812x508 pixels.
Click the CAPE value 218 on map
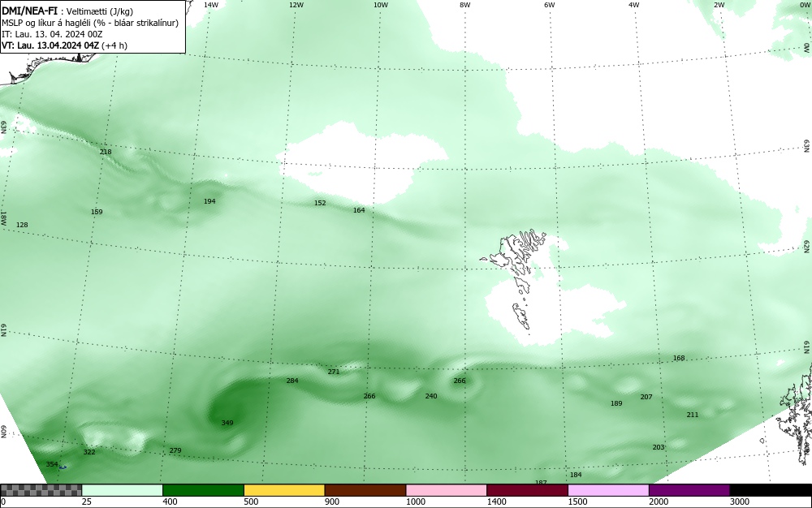point(106,152)
